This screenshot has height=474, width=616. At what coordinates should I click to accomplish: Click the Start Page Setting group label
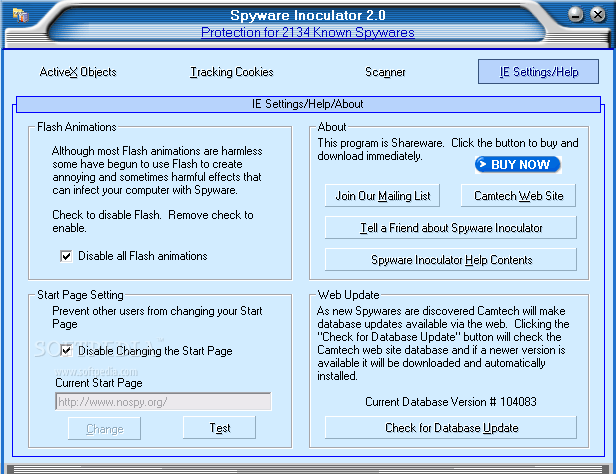pyautogui.click(x=80, y=295)
